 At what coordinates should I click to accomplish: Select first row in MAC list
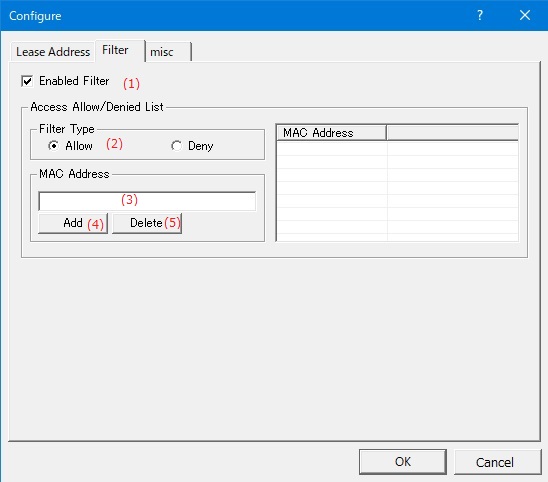(x=397, y=149)
